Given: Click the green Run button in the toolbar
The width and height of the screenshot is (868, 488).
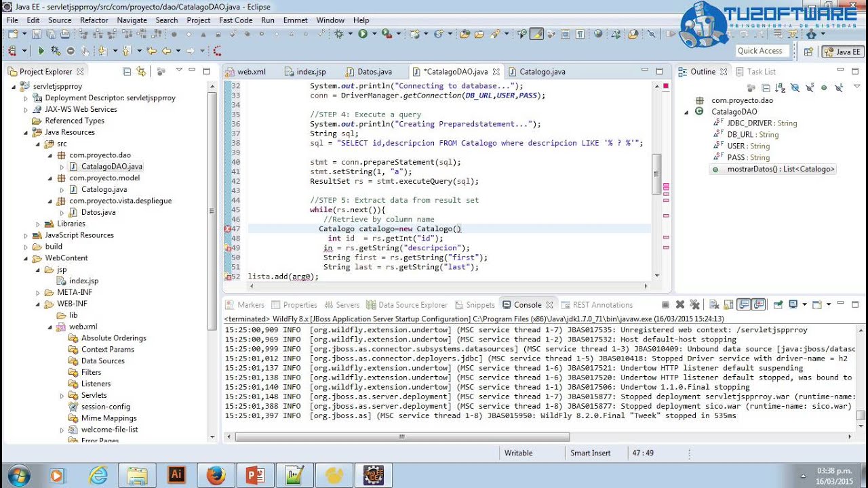Looking at the screenshot, I should click(x=363, y=34).
